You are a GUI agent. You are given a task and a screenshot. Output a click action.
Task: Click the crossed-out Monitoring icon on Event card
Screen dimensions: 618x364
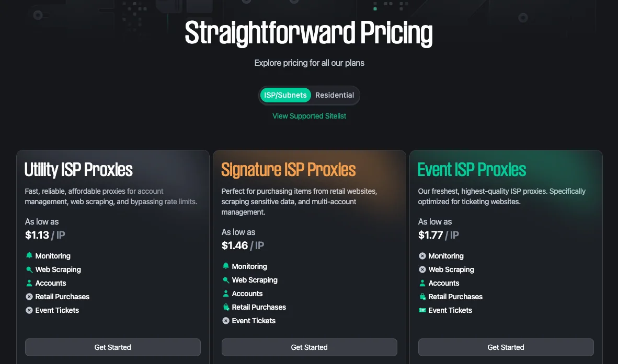click(x=422, y=256)
